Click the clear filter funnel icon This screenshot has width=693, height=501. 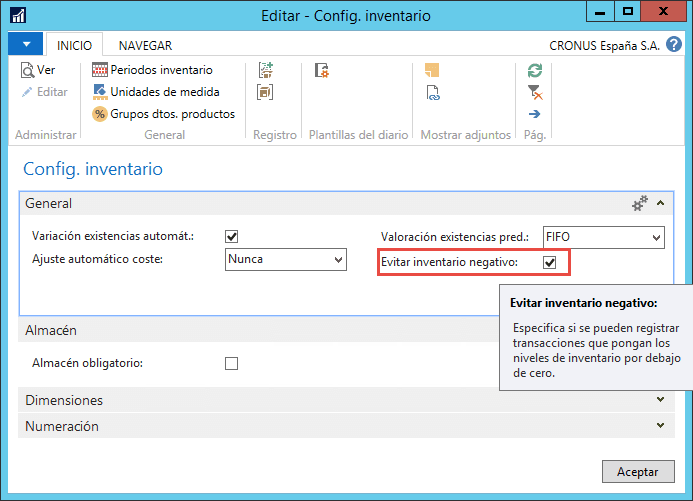pyautogui.click(x=535, y=92)
